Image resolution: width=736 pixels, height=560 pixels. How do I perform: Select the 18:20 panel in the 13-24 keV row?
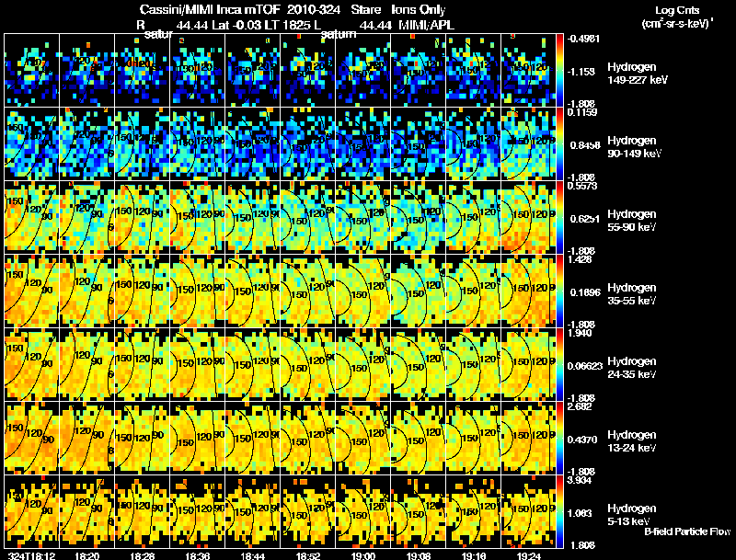(x=86, y=439)
